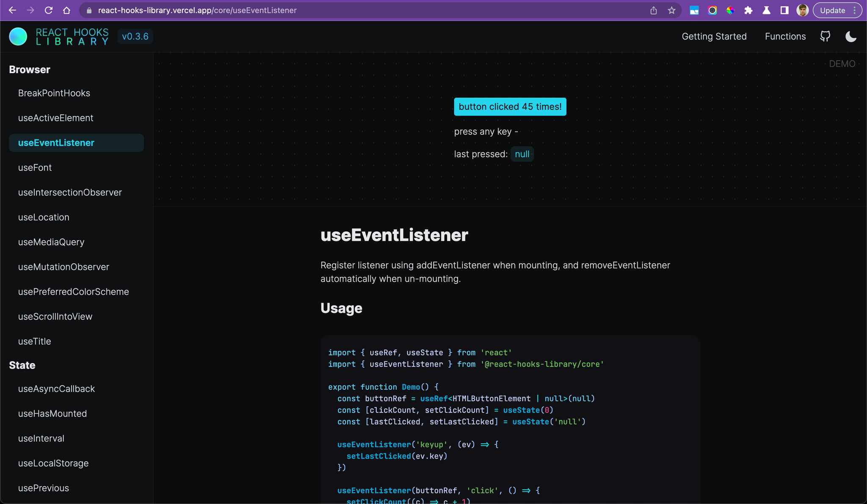Viewport: 867px width, 504px height.
Task: Toggle dark mode with the moon icon
Action: (851, 36)
